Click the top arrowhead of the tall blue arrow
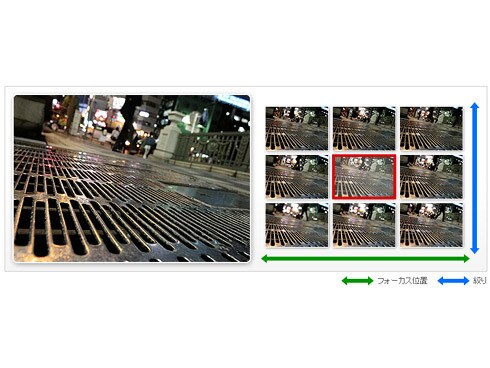Viewport: 490px width, 368px height. pyautogui.click(x=475, y=106)
